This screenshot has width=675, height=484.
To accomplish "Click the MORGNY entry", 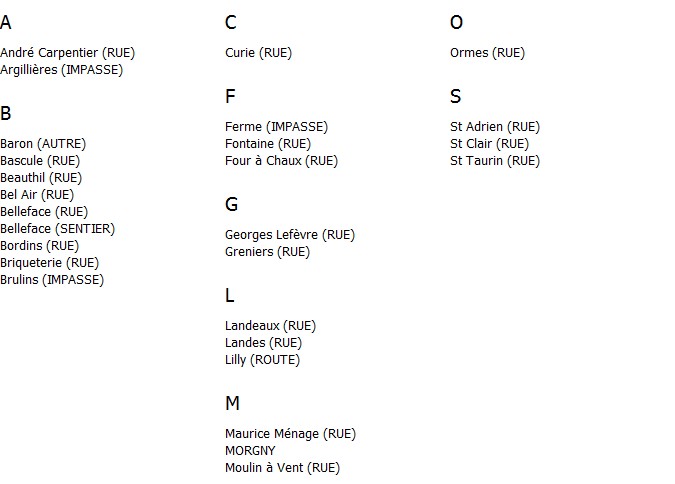I will (x=250, y=451).
